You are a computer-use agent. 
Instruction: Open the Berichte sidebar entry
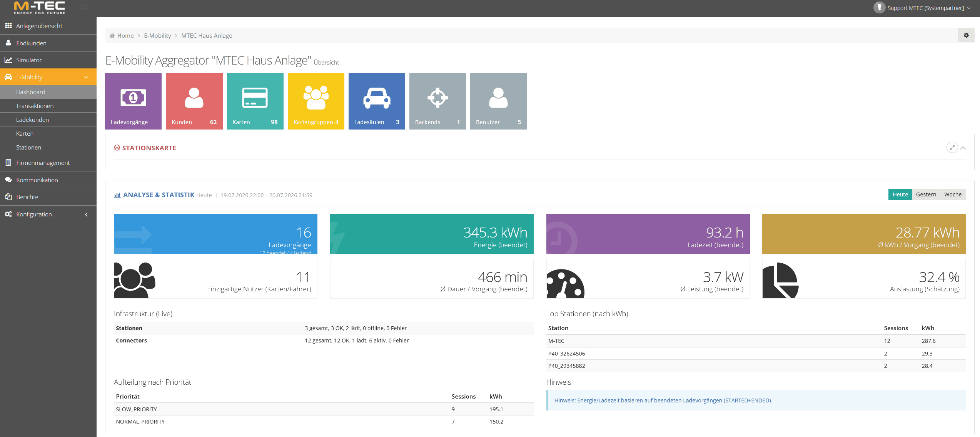pyautogui.click(x=48, y=197)
